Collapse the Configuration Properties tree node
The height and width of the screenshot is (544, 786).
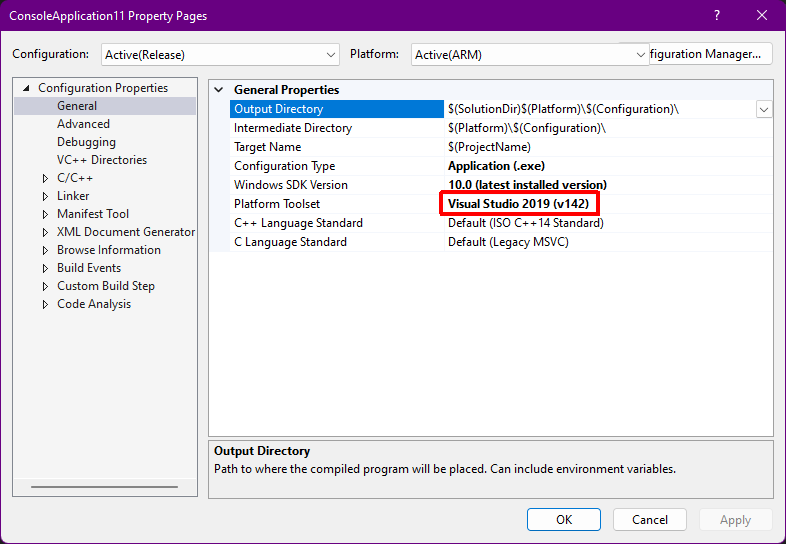pos(27,88)
